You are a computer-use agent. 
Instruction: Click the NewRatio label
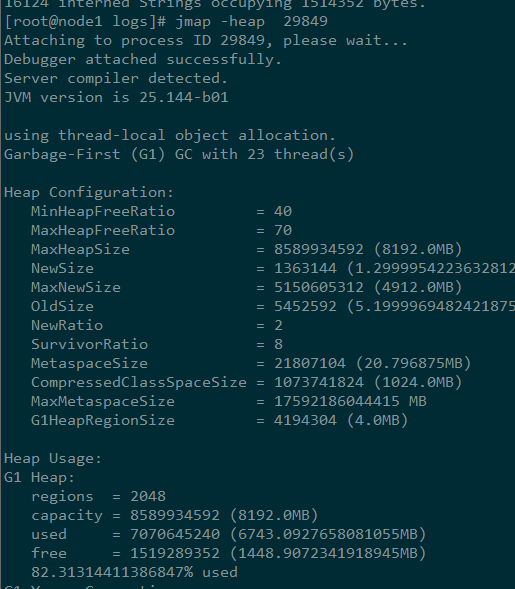67,325
